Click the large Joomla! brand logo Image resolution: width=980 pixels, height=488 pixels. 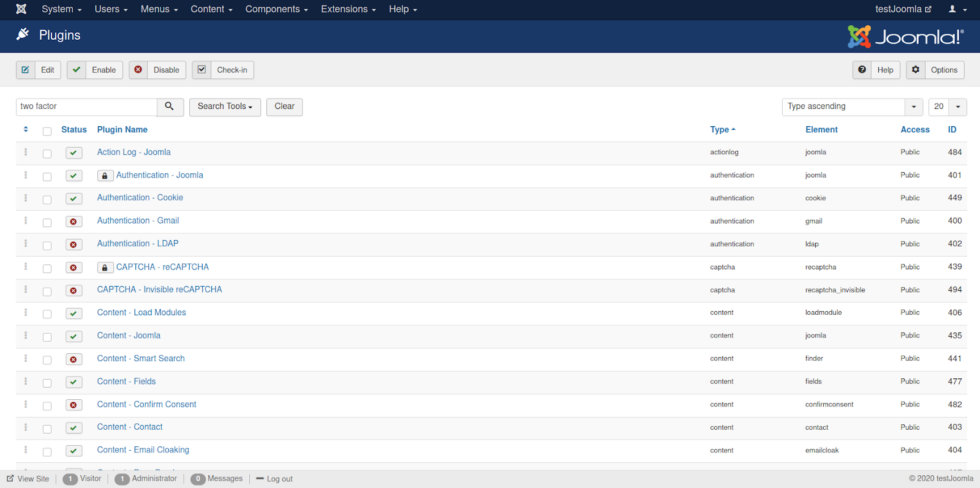tap(906, 37)
